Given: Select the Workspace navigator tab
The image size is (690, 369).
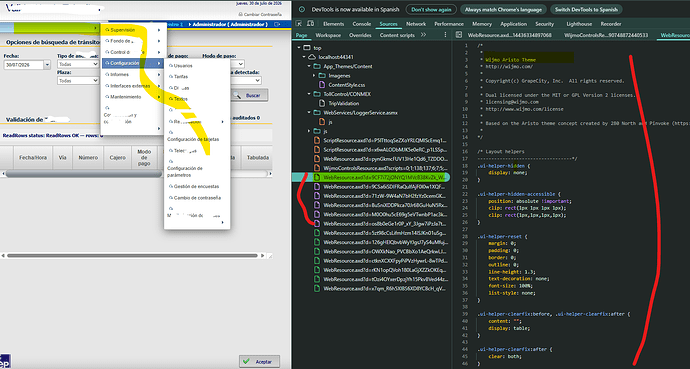Looking at the screenshot, I should click(x=328, y=35).
